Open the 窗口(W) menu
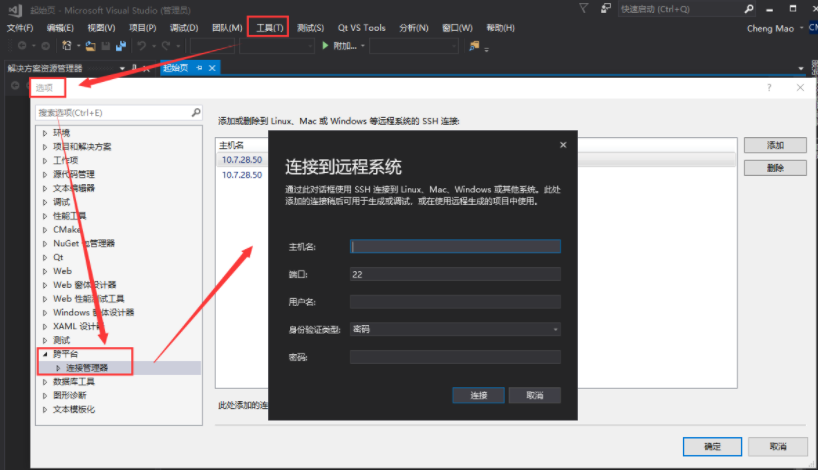818x470 pixels. pos(458,28)
